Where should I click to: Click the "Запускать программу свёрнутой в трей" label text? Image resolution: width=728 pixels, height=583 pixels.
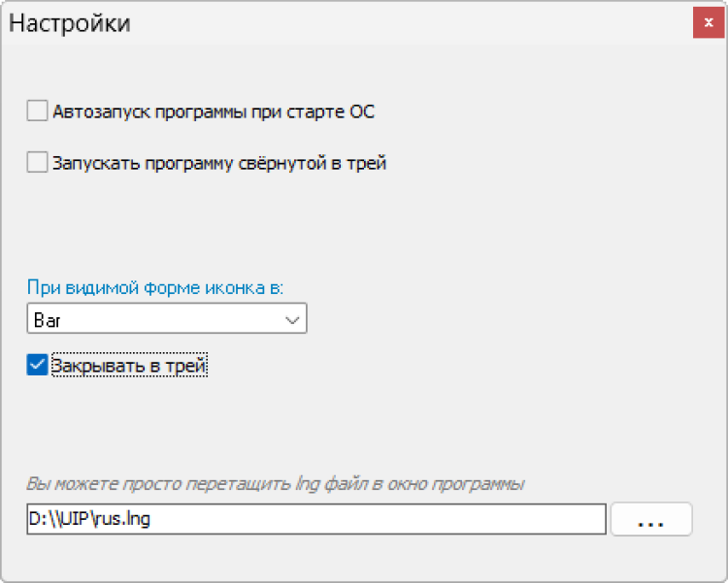point(219,163)
